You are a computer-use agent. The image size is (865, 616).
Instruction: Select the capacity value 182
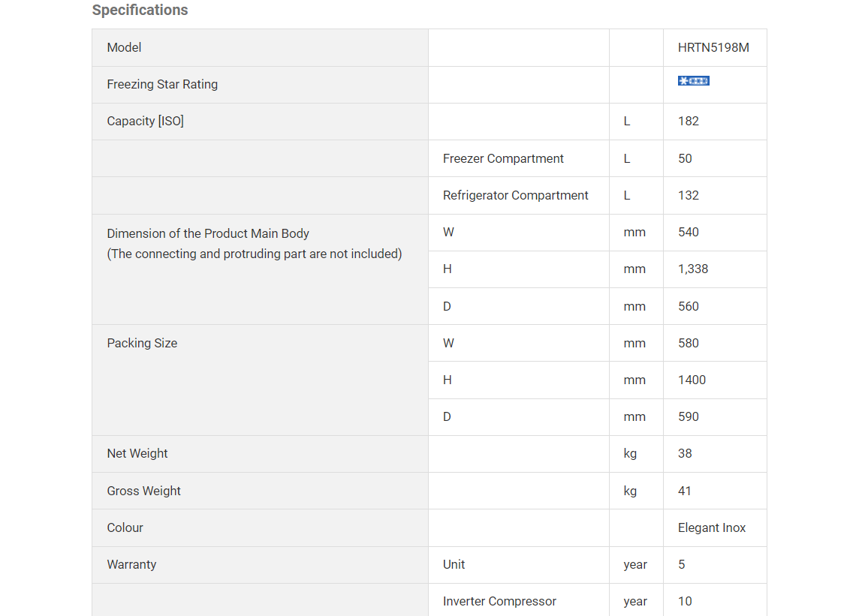pyautogui.click(x=688, y=121)
